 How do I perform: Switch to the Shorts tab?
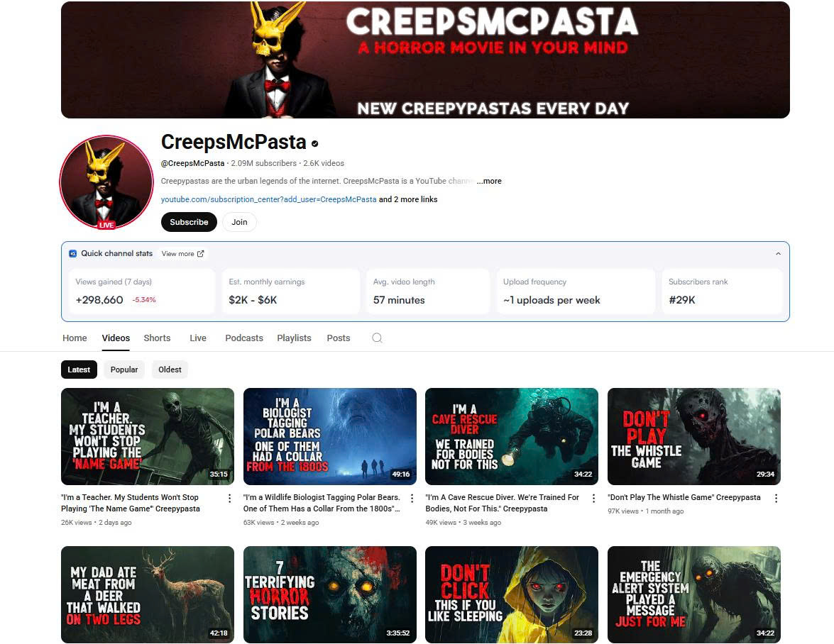coord(157,338)
